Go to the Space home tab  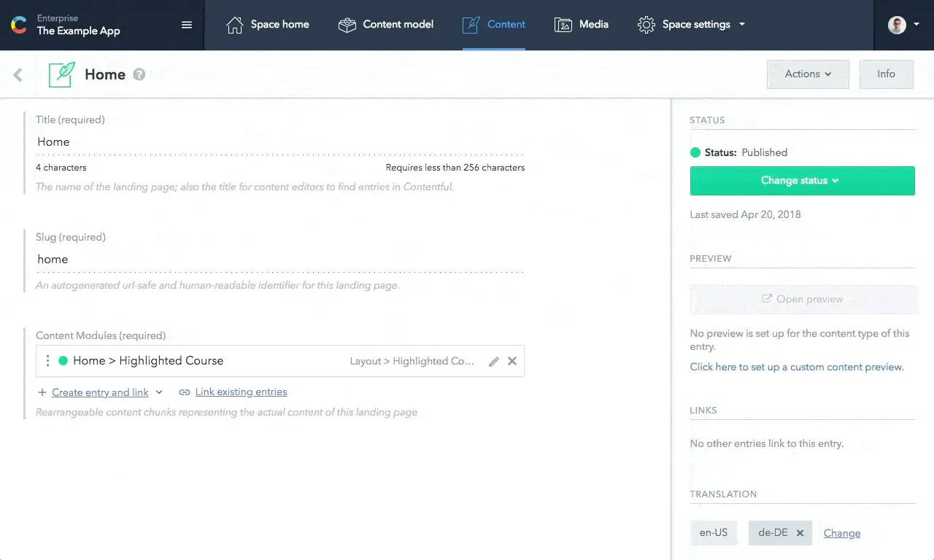(268, 25)
